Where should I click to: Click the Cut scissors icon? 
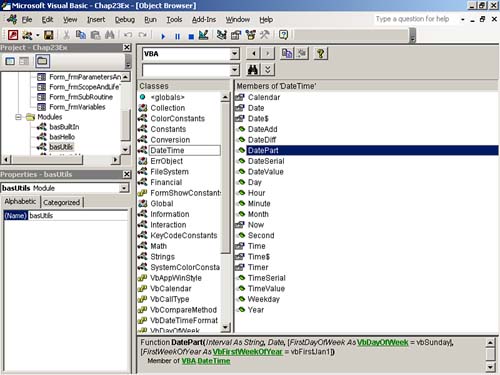[66, 35]
